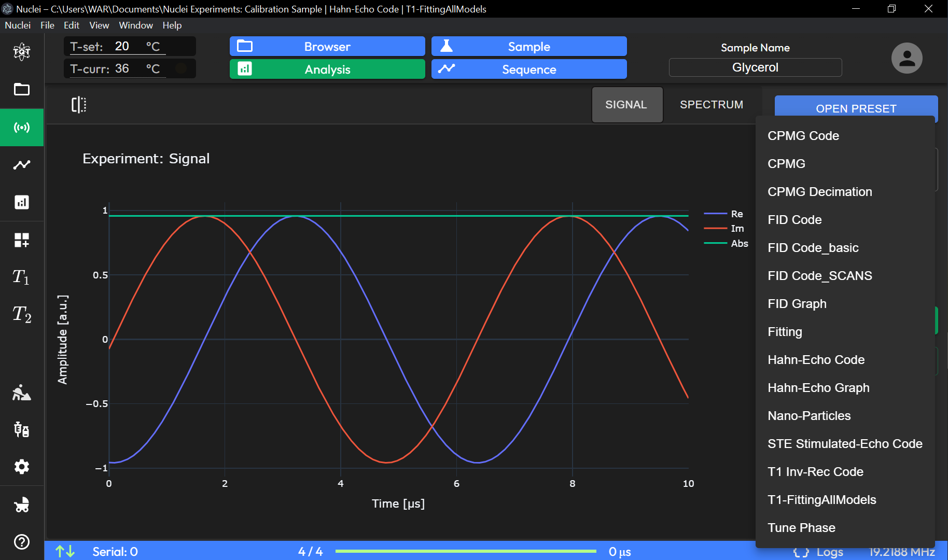The height and width of the screenshot is (560, 948).
Task: Select the plain CPMG preset
Action: 845,164
